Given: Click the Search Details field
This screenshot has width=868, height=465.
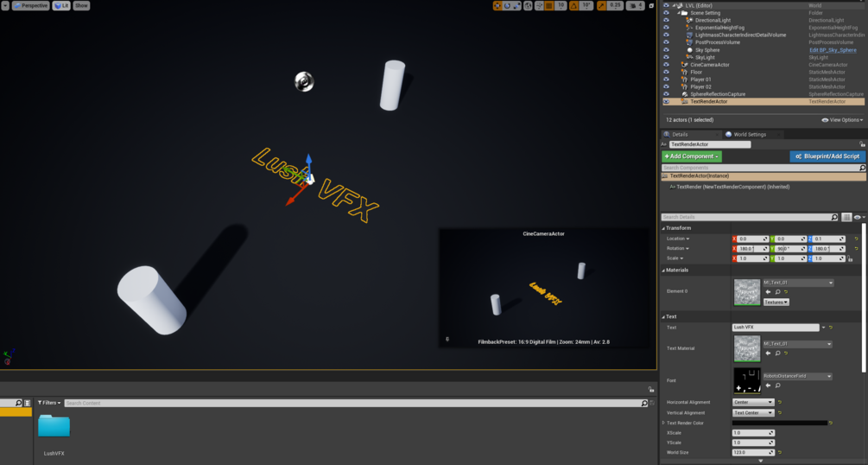Looking at the screenshot, I should 750,217.
